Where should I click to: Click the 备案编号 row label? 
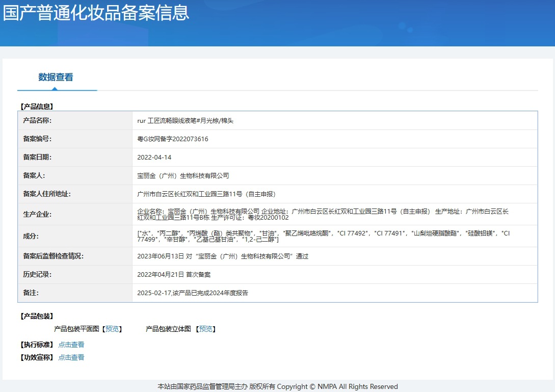click(37, 139)
